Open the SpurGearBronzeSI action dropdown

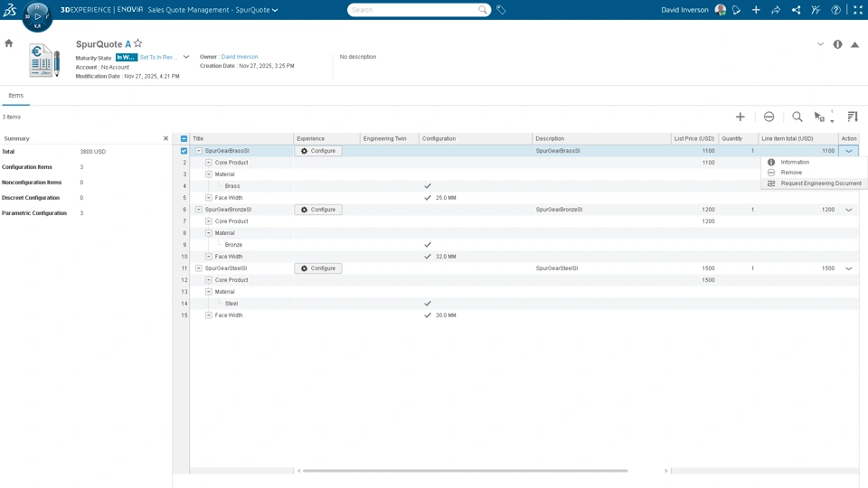(x=849, y=210)
